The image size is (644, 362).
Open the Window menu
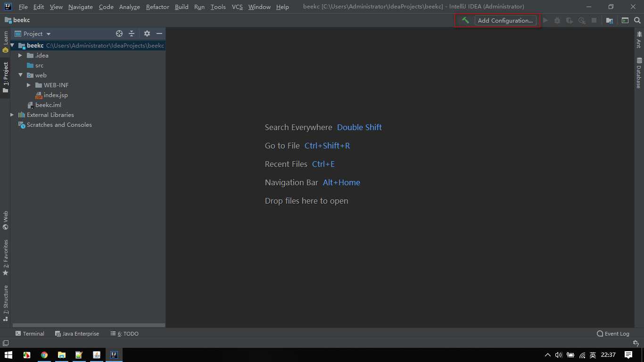(259, 7)
